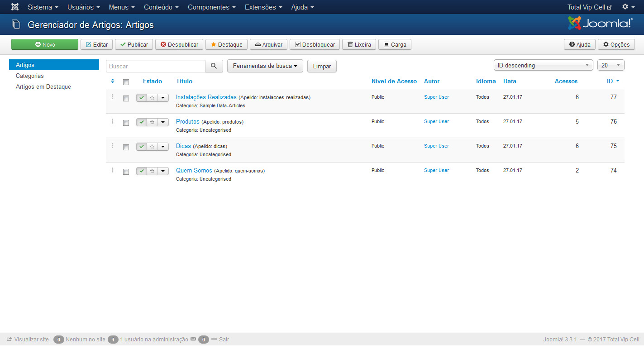Open status actions dropdown for Produtos
The height and width of the screenshot is (359, 644).
coord(163,122)
